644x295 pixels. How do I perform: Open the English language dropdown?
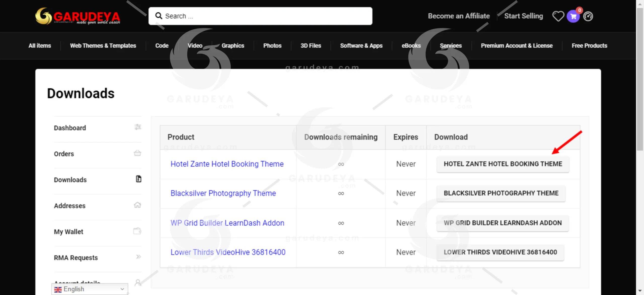(x=90, y=289)
